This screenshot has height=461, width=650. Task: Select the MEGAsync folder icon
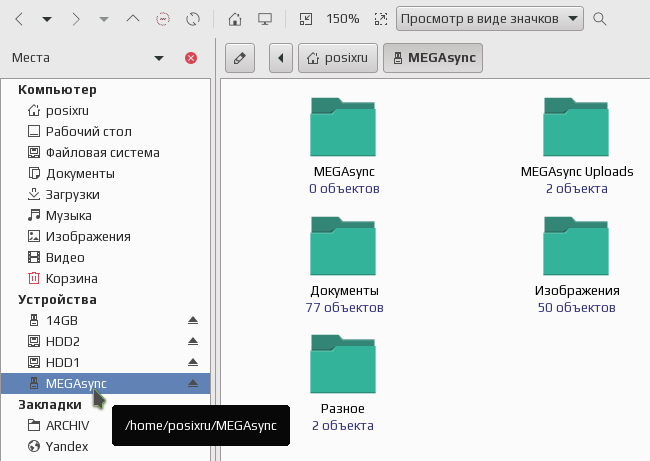pos(343,127)
